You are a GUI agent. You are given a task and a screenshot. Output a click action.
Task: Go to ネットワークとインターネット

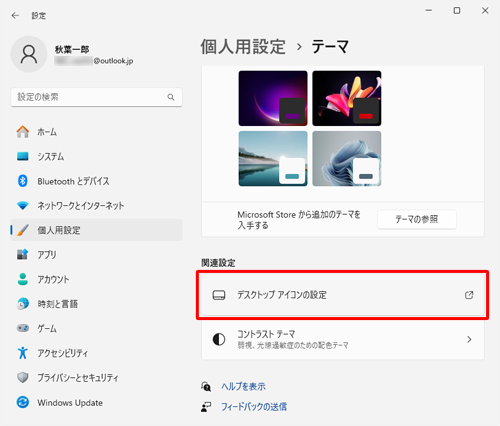point(96,205)
